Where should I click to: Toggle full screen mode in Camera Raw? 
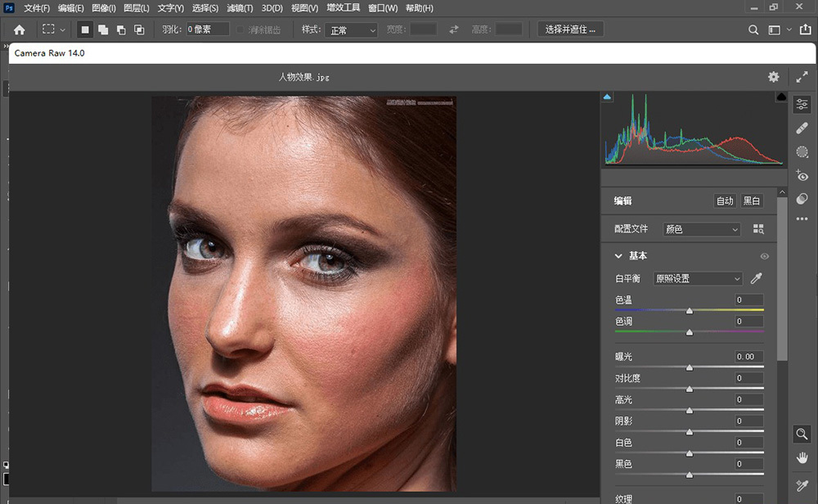click(x=802, y=77)
